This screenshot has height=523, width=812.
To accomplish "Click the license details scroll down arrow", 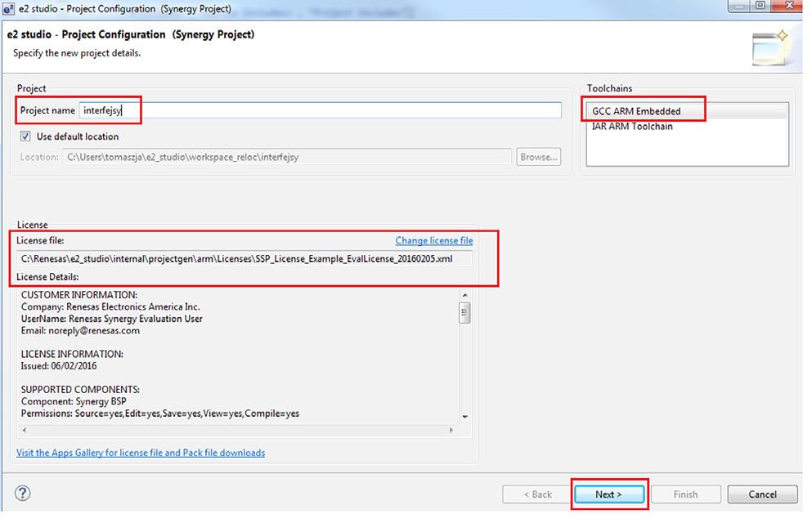I will 464,417.
